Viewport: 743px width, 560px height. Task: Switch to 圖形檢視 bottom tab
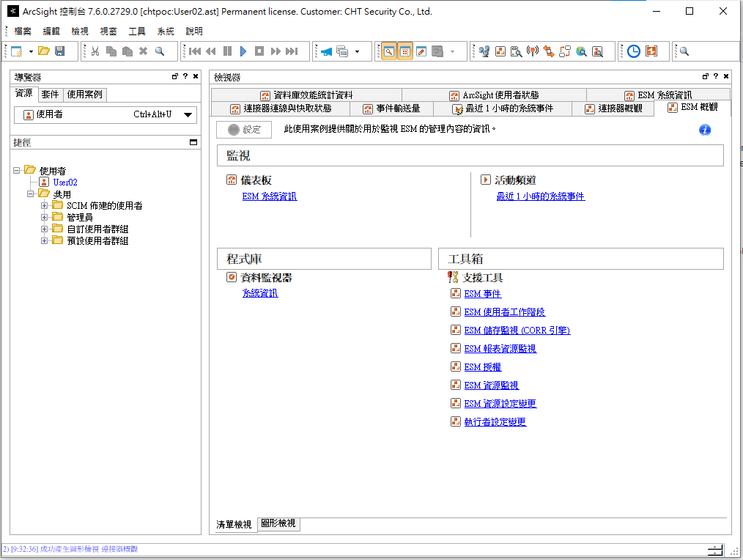click(x=278, y=523)
